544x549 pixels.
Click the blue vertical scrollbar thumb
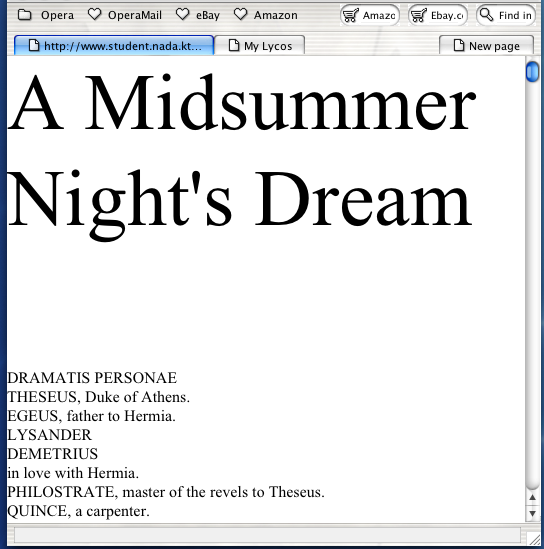click(x=532, y=71)
